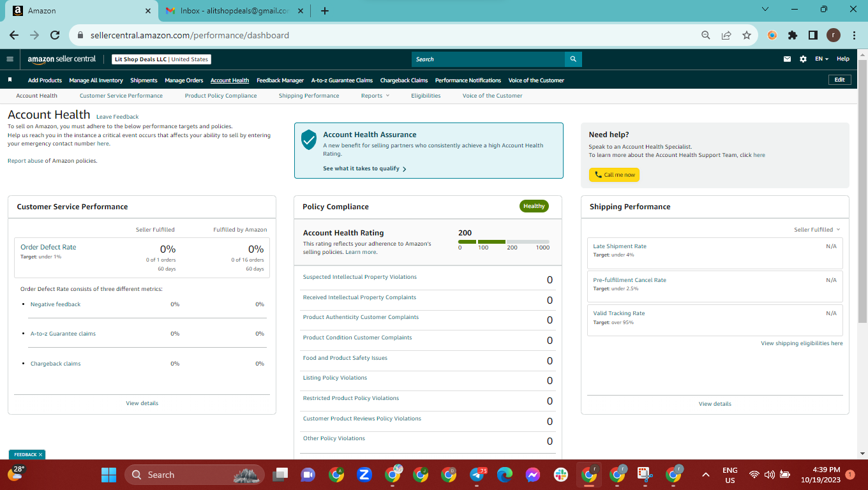Image resolution: width=868 pixels, height=490 pixels.
Task: Open the Help link in top bar
Action: coord(843,59)
